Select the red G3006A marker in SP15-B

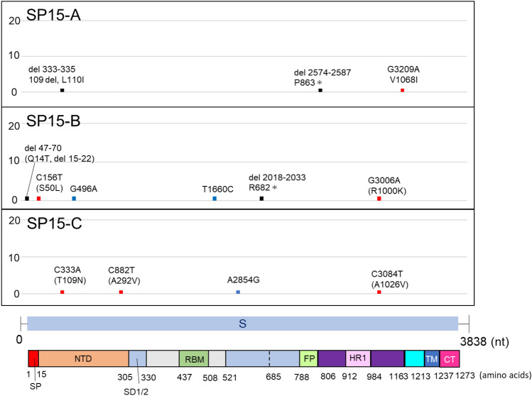tap(379, 199)
